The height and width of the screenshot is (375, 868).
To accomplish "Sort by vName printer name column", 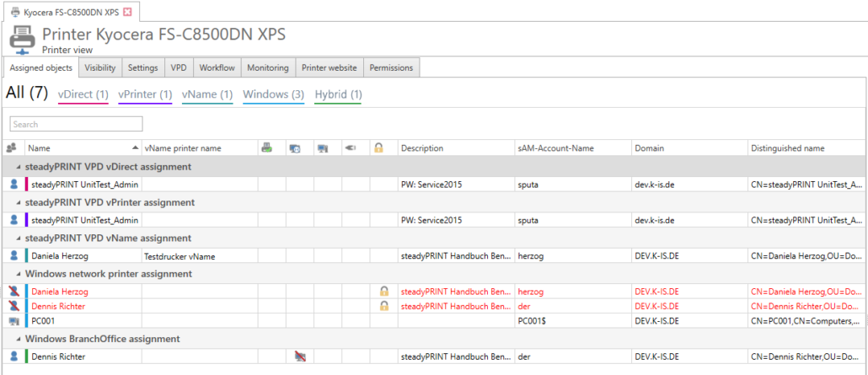I will pyautogui.click(x=200, y=148).
